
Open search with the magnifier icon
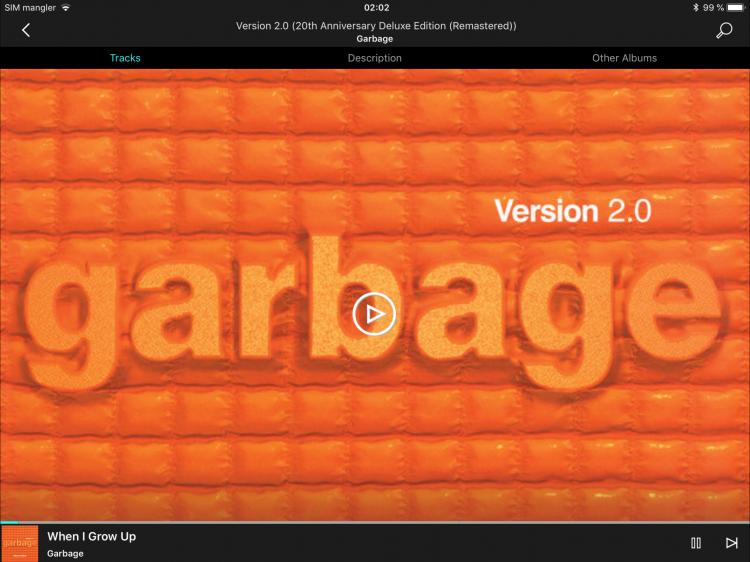pos(724,30)
